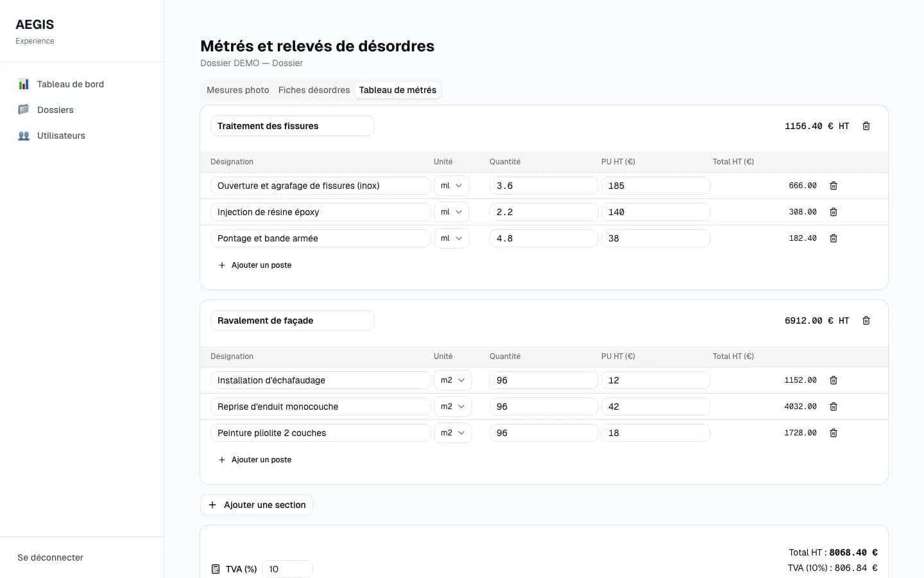Delete the Reprise d'enduit monocouche row
Screen dimensions: 924x578
point(834,407)
